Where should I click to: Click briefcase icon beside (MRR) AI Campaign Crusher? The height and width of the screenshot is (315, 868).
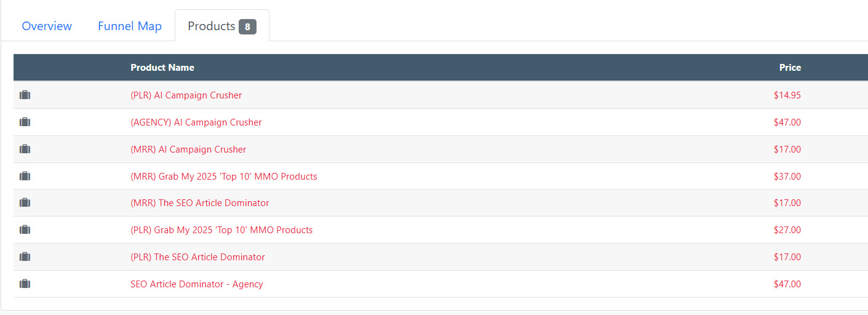25,150
